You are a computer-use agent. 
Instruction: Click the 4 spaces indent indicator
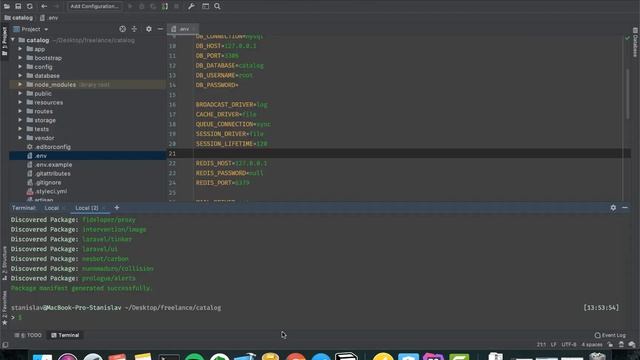pos(592,344)
